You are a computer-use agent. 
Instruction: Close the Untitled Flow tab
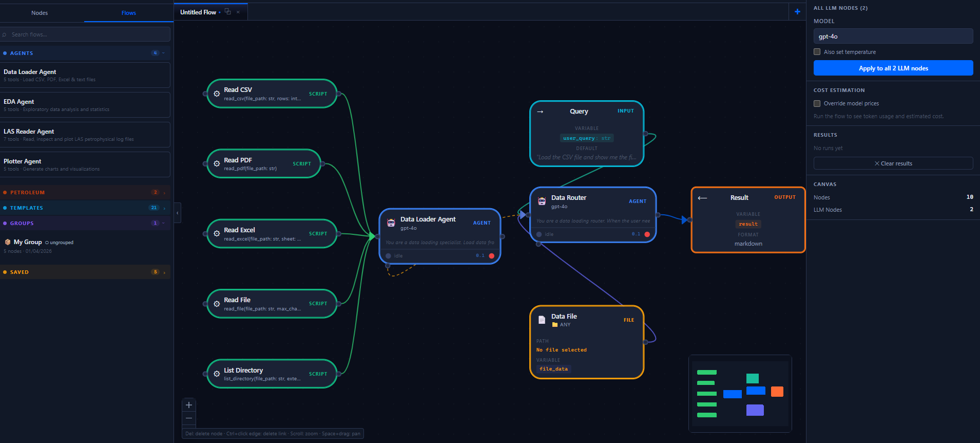(x=238, y=12)
